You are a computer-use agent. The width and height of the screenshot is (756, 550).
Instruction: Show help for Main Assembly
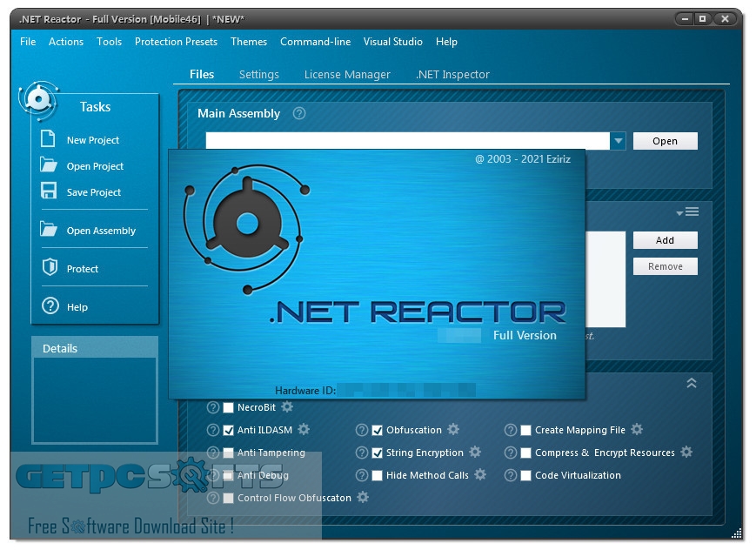pyautogui.click(x=299, y=113)
